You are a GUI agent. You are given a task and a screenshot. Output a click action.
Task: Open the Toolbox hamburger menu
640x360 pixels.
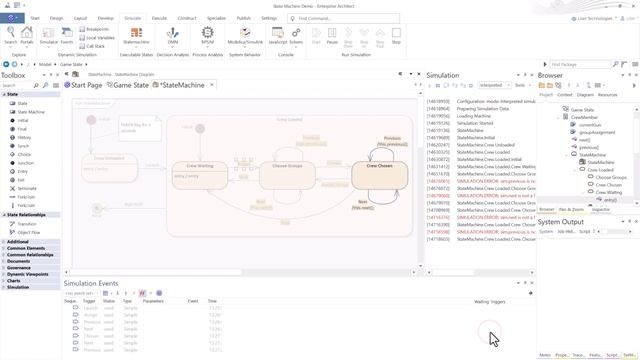[x=56, y=85]
